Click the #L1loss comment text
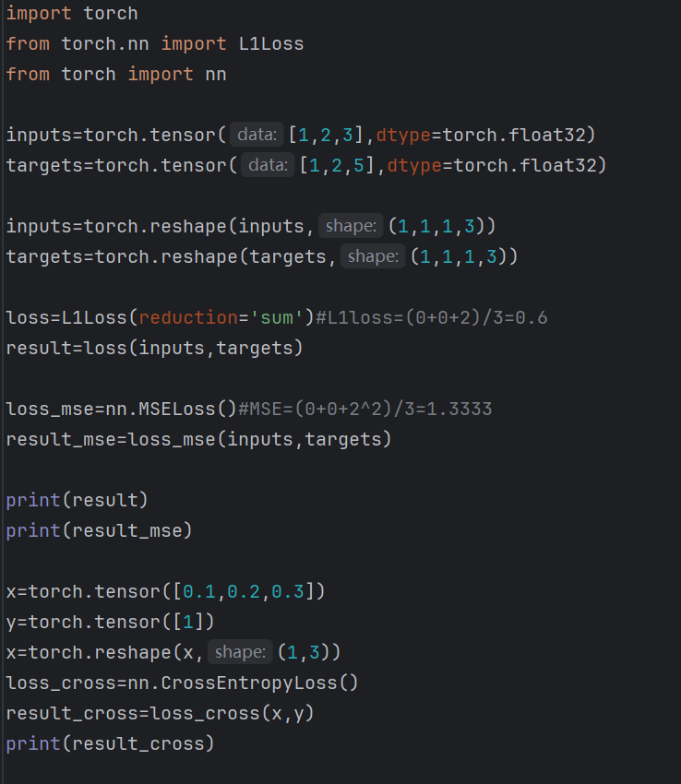 tap(431, 317)
